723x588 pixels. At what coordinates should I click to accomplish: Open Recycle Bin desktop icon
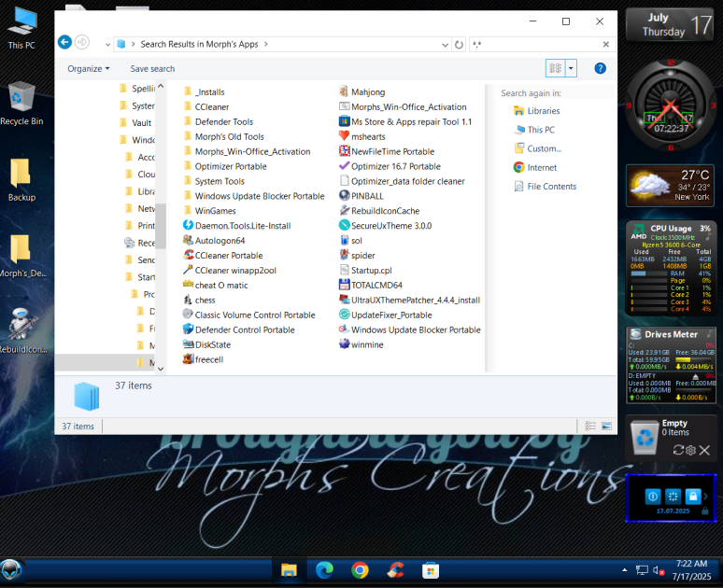click(x=21, y=104)
